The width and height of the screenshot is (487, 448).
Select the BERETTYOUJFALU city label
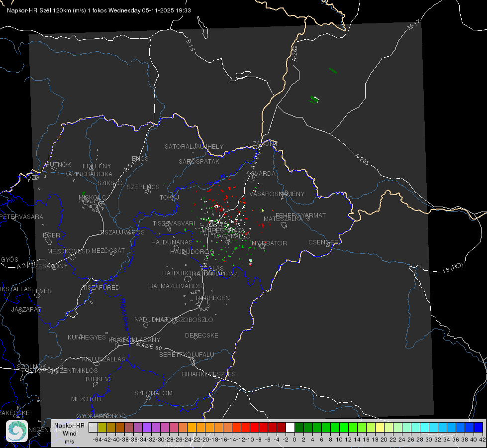coord(187,355)
